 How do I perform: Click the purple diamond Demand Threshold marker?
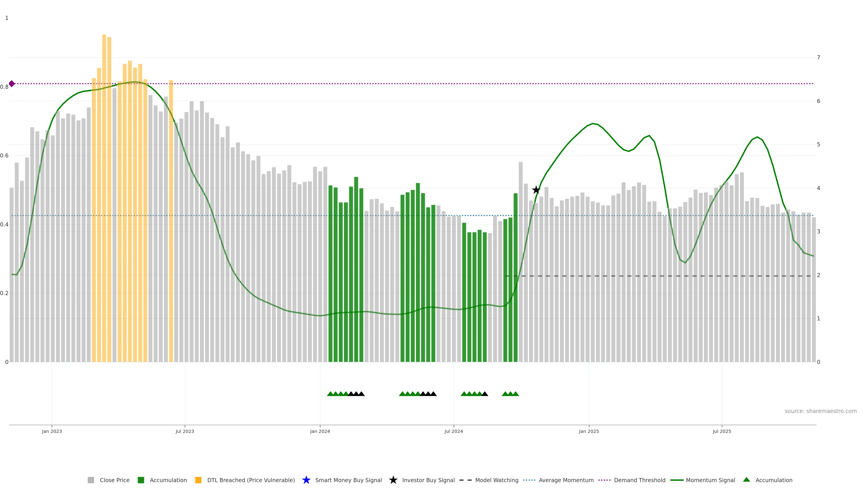[x=12, y=84]
